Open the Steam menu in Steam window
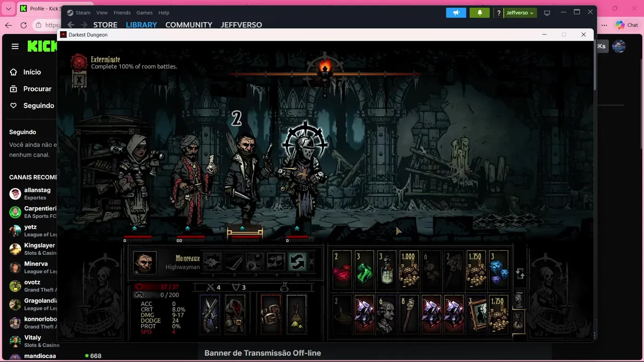The height and width of the screenshot is (362, 644). 83,13
